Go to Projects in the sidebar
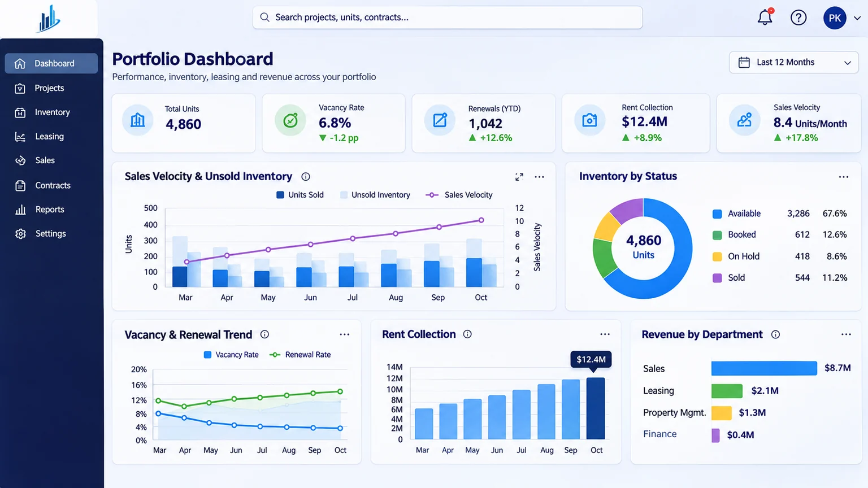The image size is (868, 488). coord(51,88)
